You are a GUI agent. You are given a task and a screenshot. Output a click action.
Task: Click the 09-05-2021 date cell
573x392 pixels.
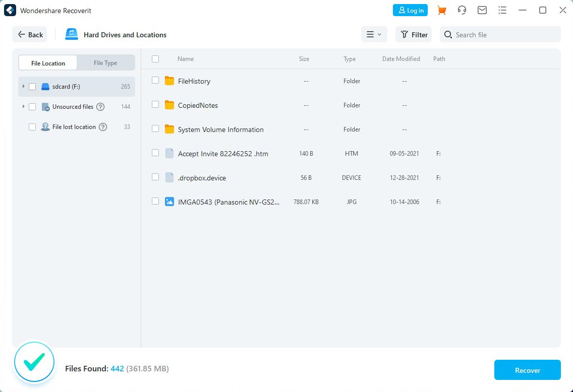point(404,153)
